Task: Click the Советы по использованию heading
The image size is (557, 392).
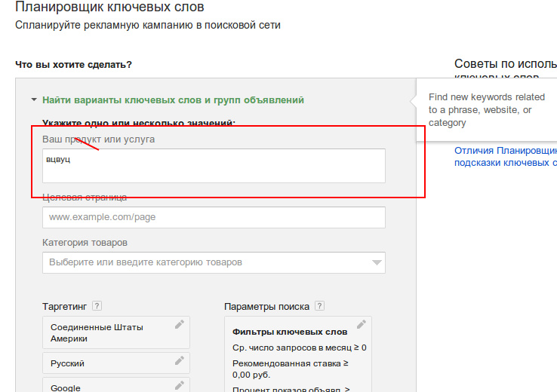Action: click(x=505, y=65)
